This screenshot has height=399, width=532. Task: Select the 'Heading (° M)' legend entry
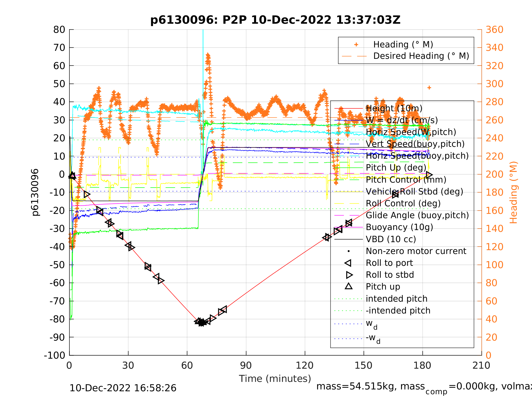tap(403, 44)
